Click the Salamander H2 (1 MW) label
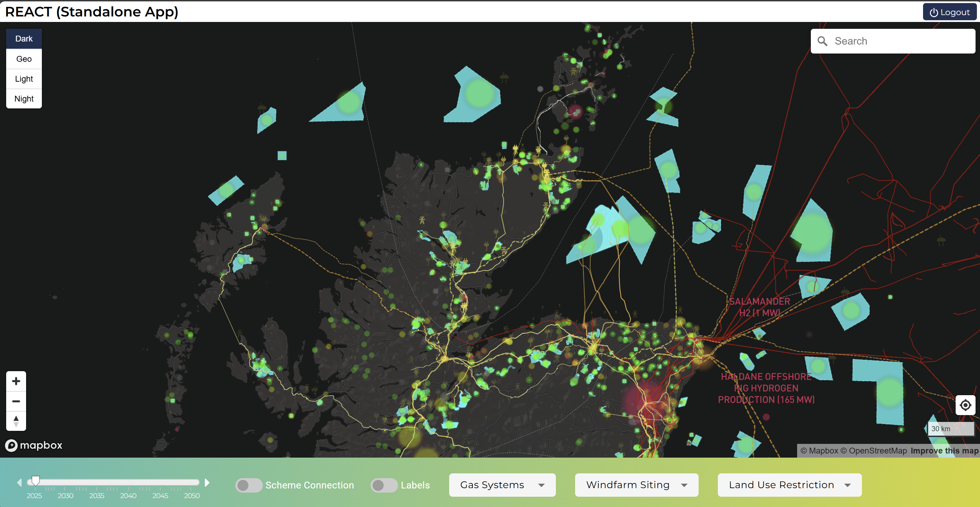The height and width of the screenshot is (507, 980). pyautogui.click(x=759, y=307)
